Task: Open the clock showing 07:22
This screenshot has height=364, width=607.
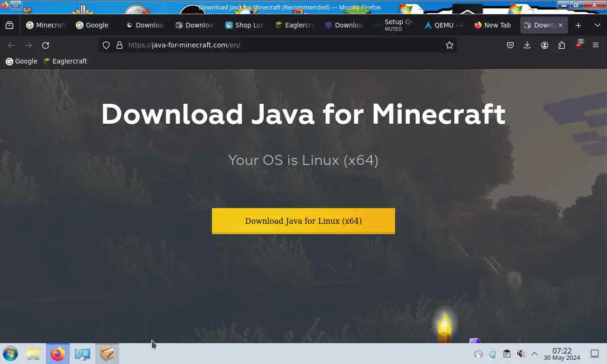Action: 562,354
